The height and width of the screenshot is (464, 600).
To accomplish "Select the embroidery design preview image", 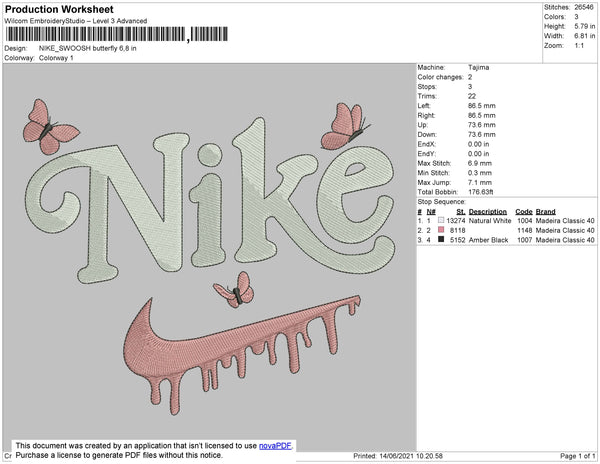I will 209,257.
